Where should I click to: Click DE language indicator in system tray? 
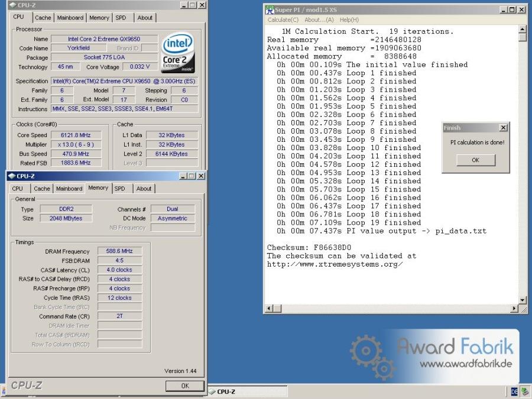514,391
